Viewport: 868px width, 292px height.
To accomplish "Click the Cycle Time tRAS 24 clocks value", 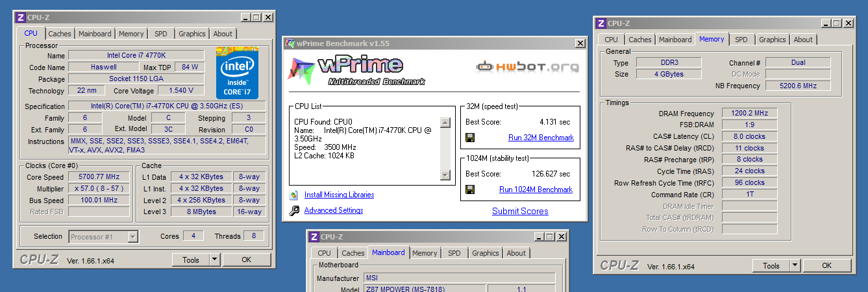I will (x=749, y=171).
